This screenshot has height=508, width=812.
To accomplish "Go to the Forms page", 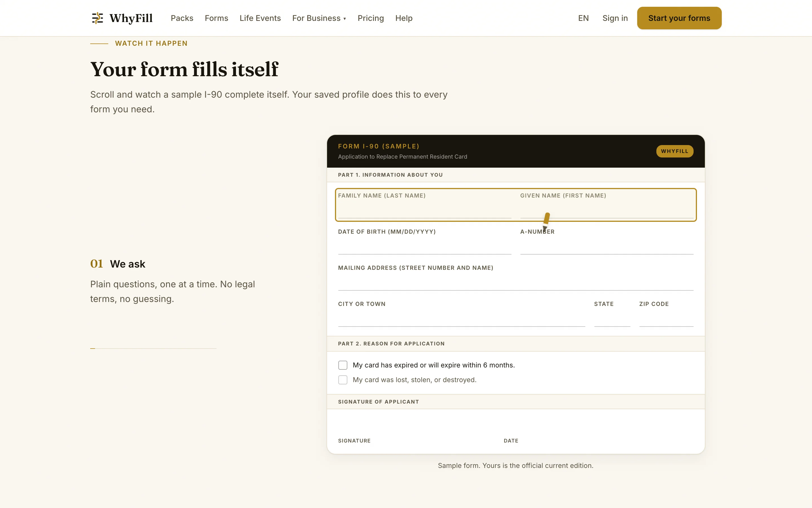I will 217,18.
